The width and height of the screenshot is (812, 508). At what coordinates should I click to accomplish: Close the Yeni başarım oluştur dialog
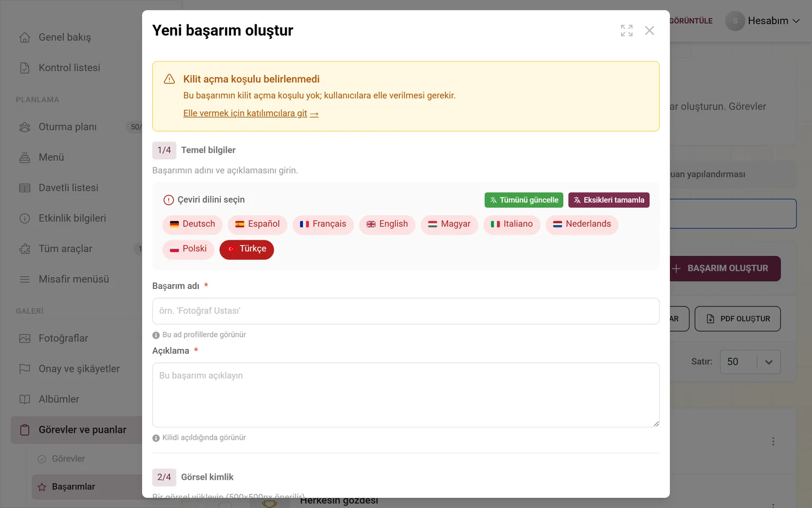point(650,30)
